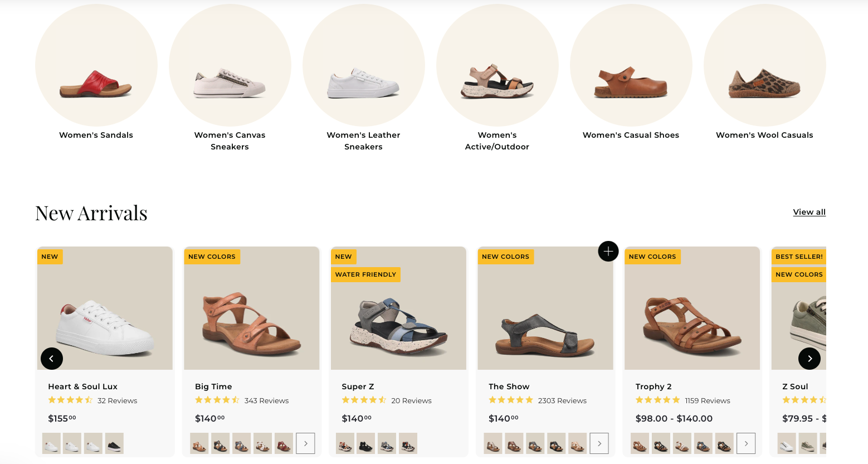Open the 2303 Reviews for The Show
Image resolution: width=868 pixels, height=464 pixels.
[562, 400]
